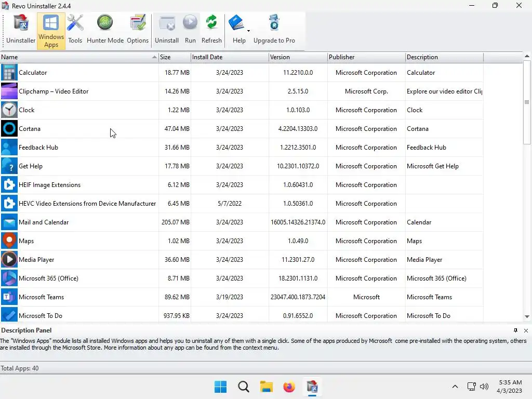Image resolution: width=532 pixels, height=399 pixels.
Task: Sort by Install Date column header
Action: 230,57
